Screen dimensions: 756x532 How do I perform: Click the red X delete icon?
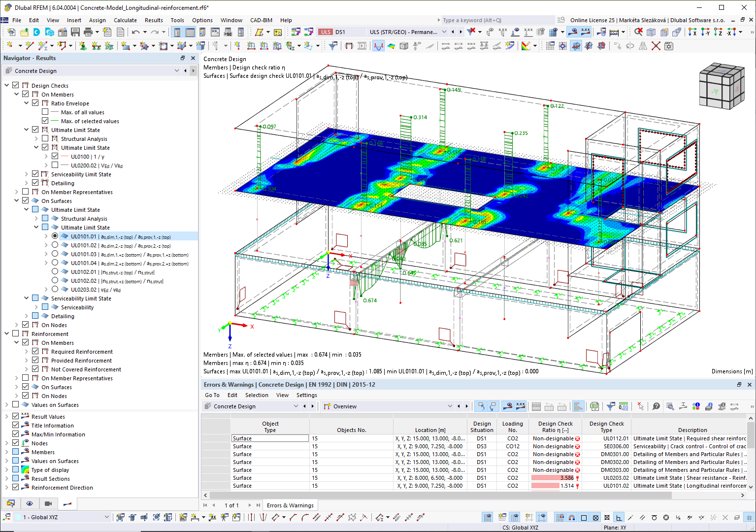pyautogui.click(x=656, y=46)
